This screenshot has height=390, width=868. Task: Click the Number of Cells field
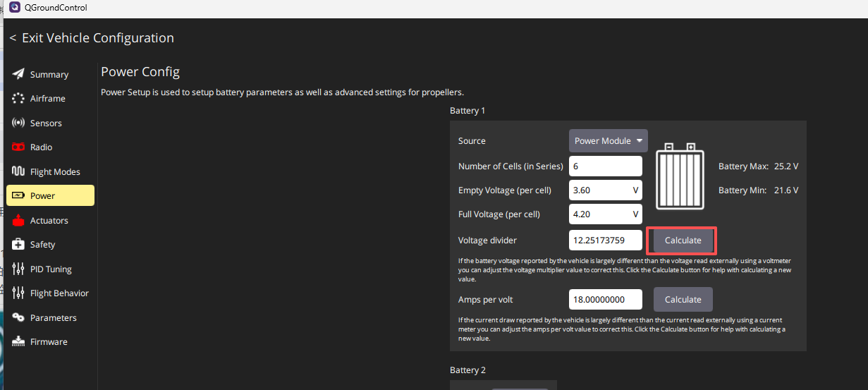605,166
